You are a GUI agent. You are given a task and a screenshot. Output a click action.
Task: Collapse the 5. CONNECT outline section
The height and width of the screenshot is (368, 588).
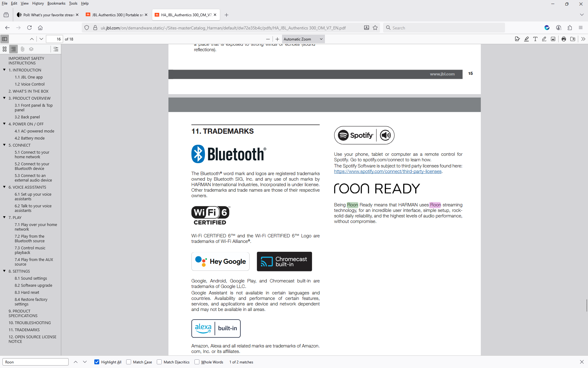tap(4, 145)
